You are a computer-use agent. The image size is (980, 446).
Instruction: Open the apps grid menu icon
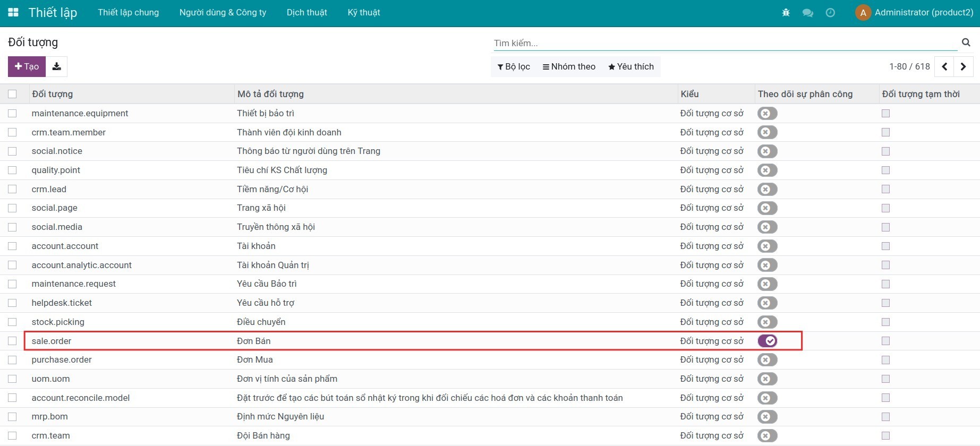click(13, 12)
